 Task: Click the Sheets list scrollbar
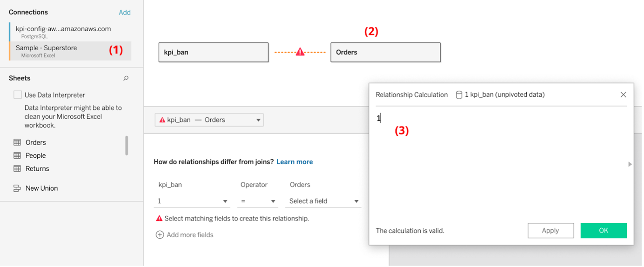(127, 146)
